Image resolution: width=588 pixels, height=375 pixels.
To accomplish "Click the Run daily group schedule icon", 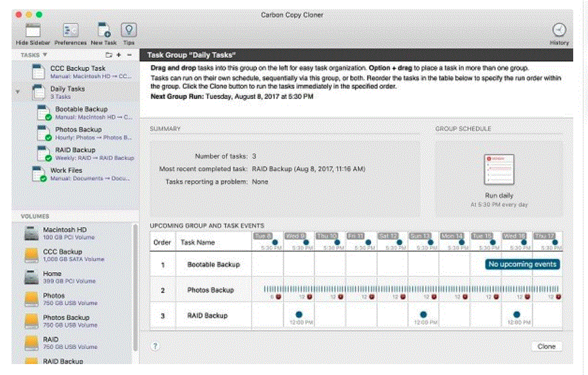I will [x=499, y=170].
